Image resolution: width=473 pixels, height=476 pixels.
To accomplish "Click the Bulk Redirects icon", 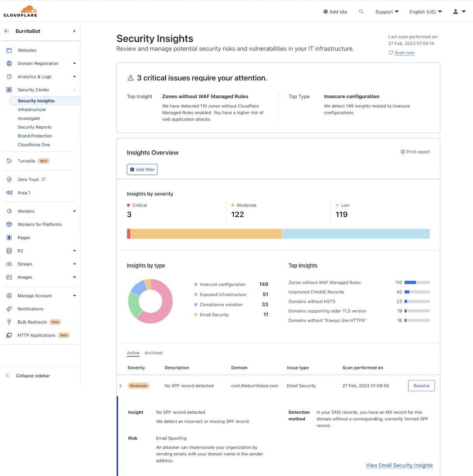I will point(9,322).
